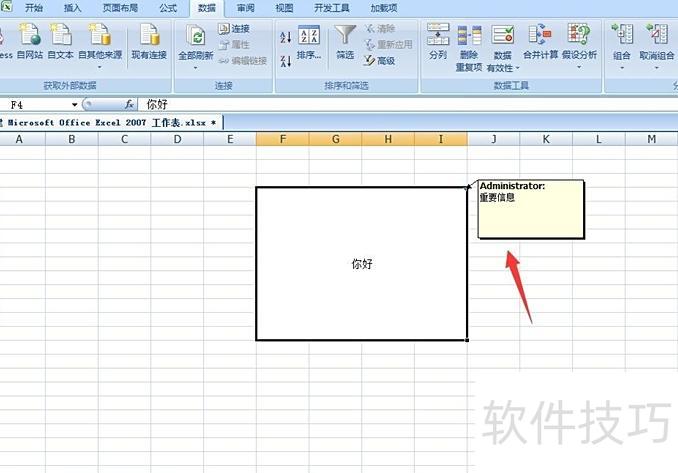Switch to the 审阅 (Review) tab
678x473 pixels.
[245, 8]
